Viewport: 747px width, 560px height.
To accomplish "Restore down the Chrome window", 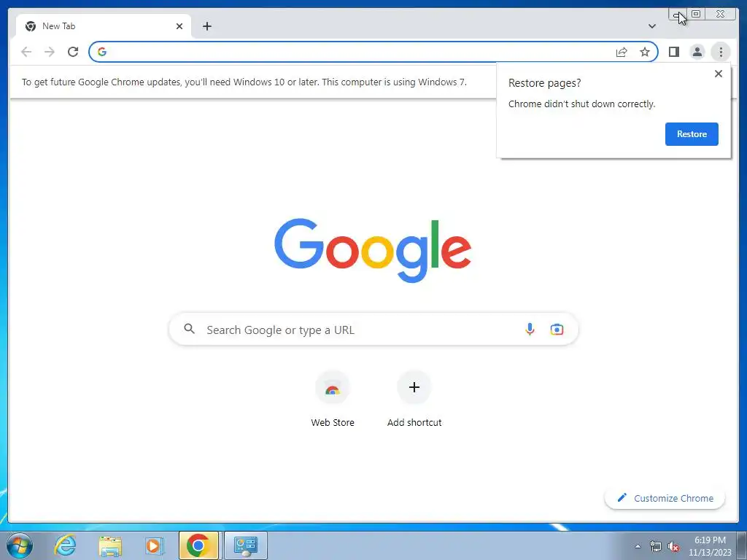I will (x=695, y=14).
